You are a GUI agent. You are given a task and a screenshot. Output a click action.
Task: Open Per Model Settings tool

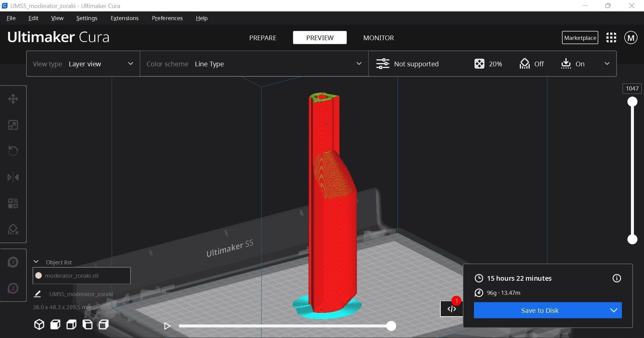tap(13, 203)
